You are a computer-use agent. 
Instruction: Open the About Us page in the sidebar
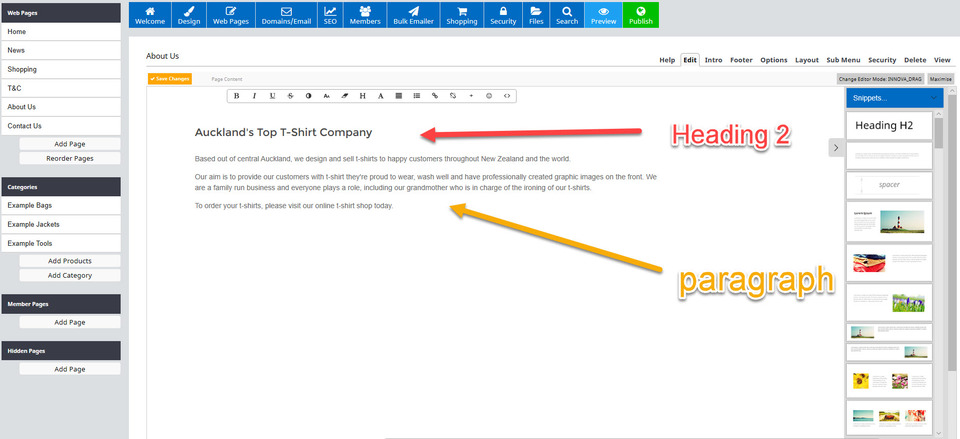tap(61, 107)
